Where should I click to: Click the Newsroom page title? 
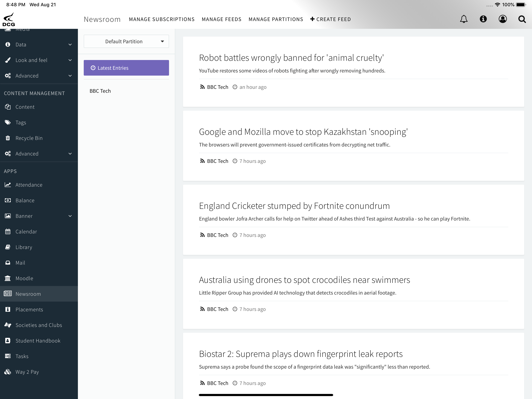click(102, 19)
